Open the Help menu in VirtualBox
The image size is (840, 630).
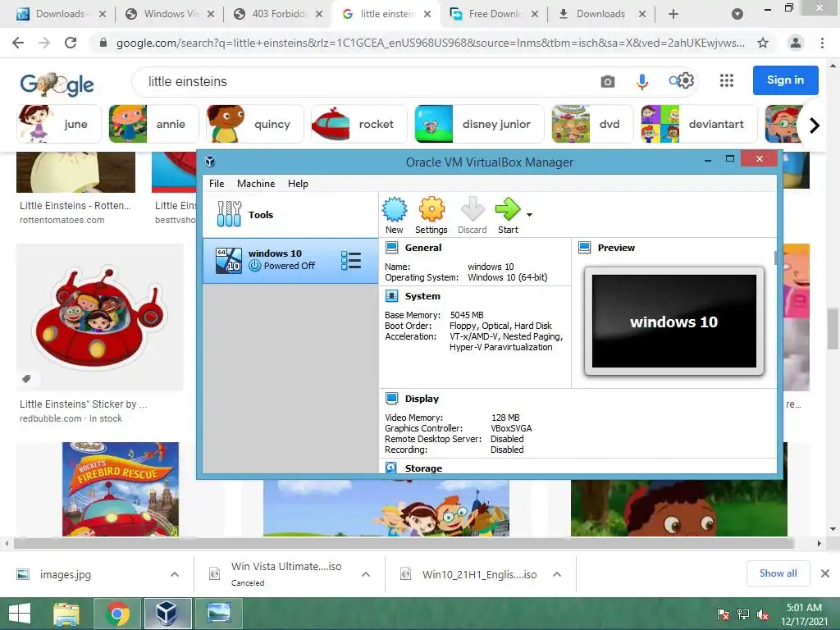[x=298, y=184]
